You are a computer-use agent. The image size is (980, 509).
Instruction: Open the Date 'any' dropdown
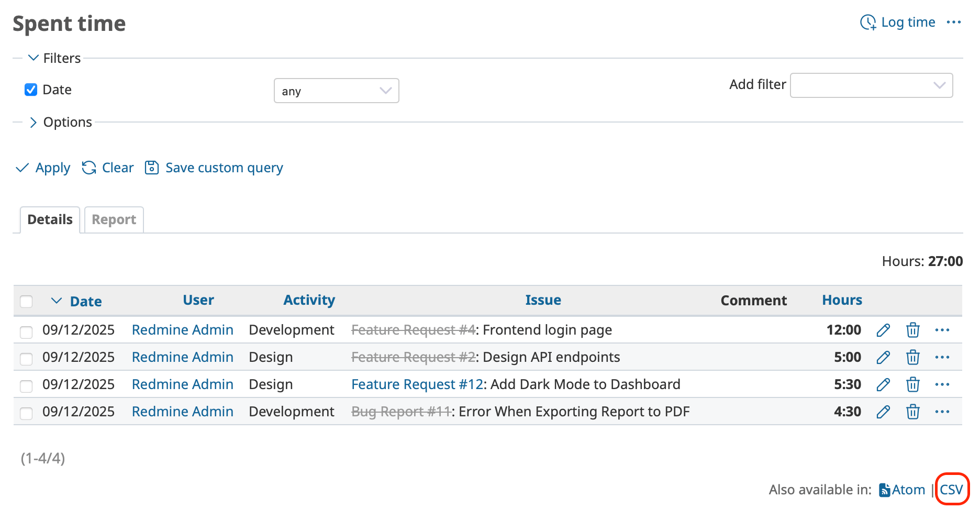pos(336,91)
